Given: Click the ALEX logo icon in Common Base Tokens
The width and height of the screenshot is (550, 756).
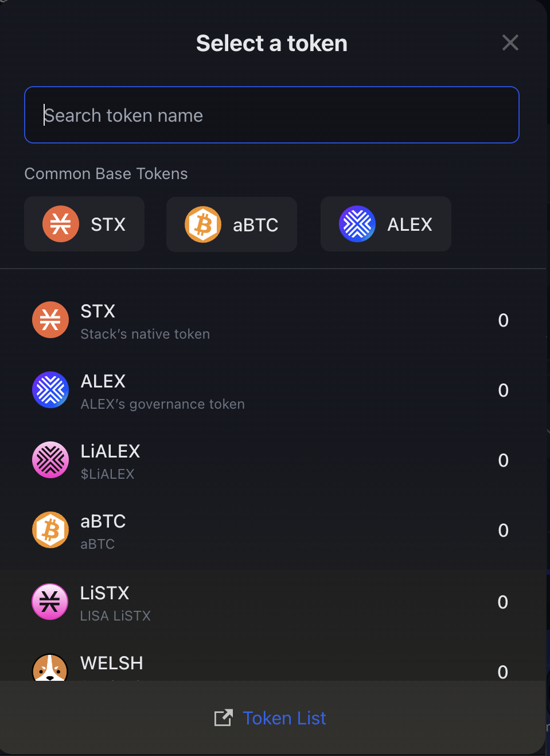Looking at the screenshot, I should click(357, 224).
